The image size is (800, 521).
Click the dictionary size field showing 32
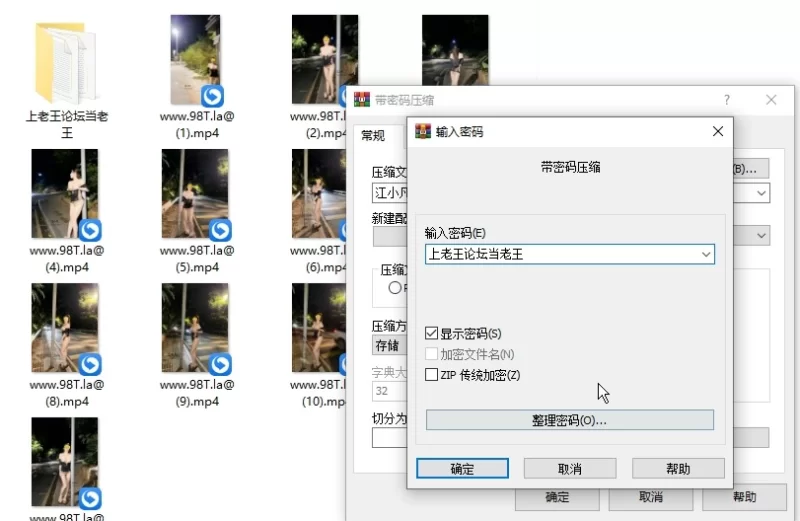pyautogui.click(x=390, y=391)
